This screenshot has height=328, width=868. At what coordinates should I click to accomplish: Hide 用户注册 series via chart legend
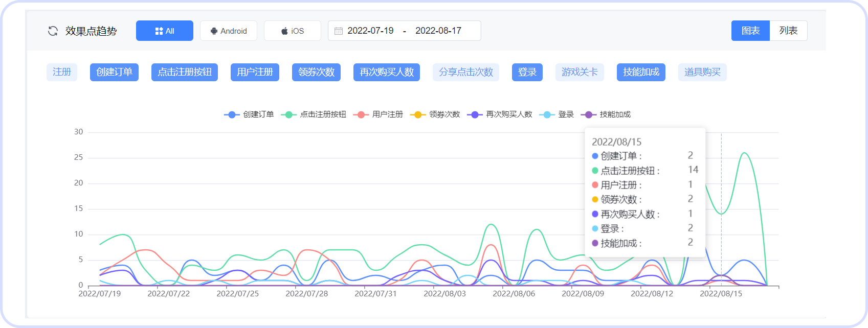click(x=378, y=114)
